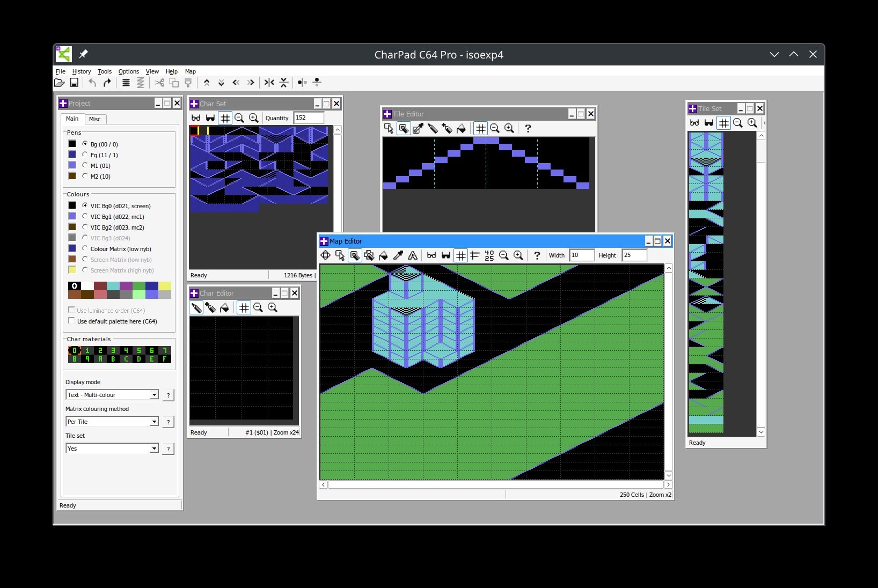Image resolution: width=878 pixels, height=588 pixels.
Task: Toggle the grid in the Char Set window
Action: click(x=225, y=118)
